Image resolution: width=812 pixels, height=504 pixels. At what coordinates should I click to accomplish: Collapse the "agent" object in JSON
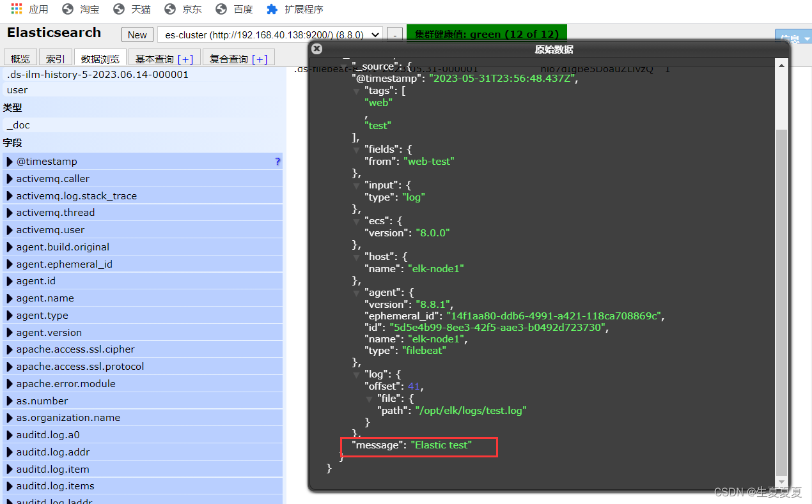point(357,293)
